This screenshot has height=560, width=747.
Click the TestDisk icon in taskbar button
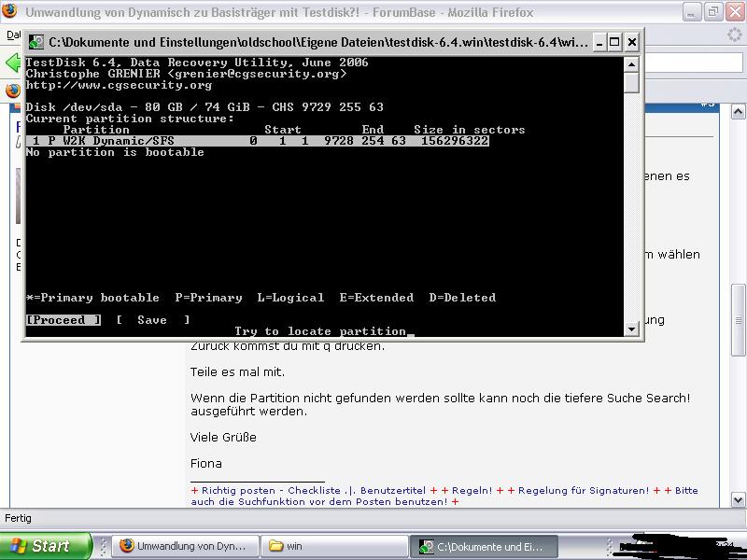(426, 547)
